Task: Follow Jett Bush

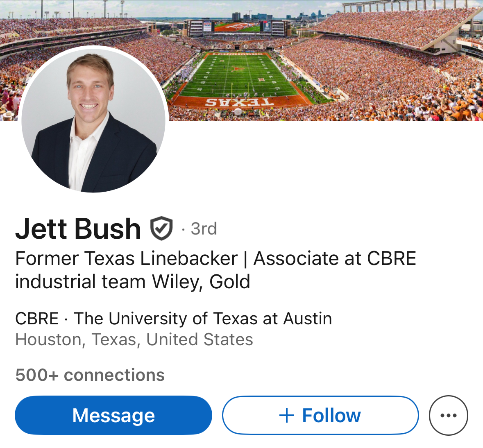Action: (x=320, y=415)
